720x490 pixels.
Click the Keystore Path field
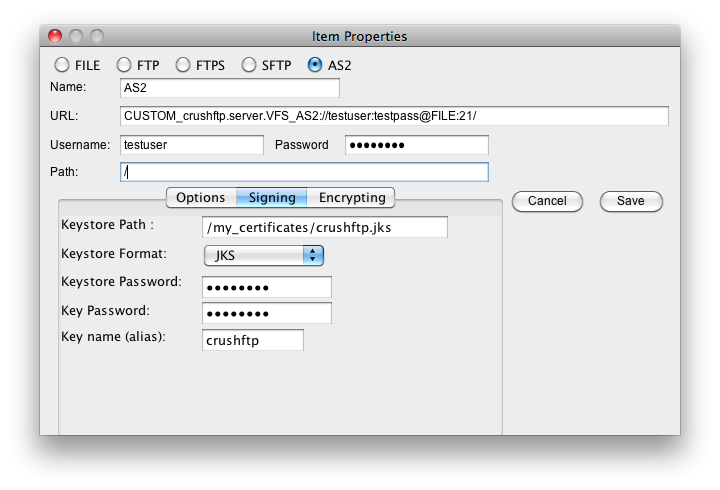pos(325,227)
